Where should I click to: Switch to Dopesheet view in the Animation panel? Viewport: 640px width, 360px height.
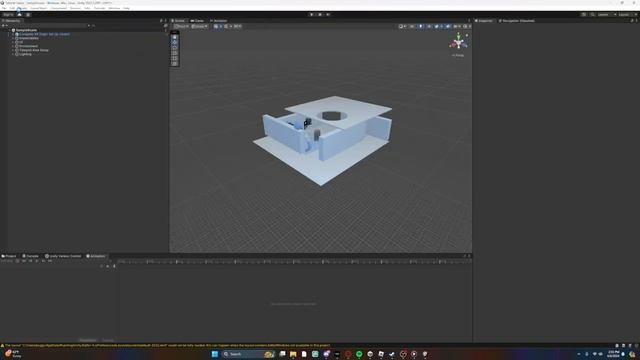[x=88, y=340]
